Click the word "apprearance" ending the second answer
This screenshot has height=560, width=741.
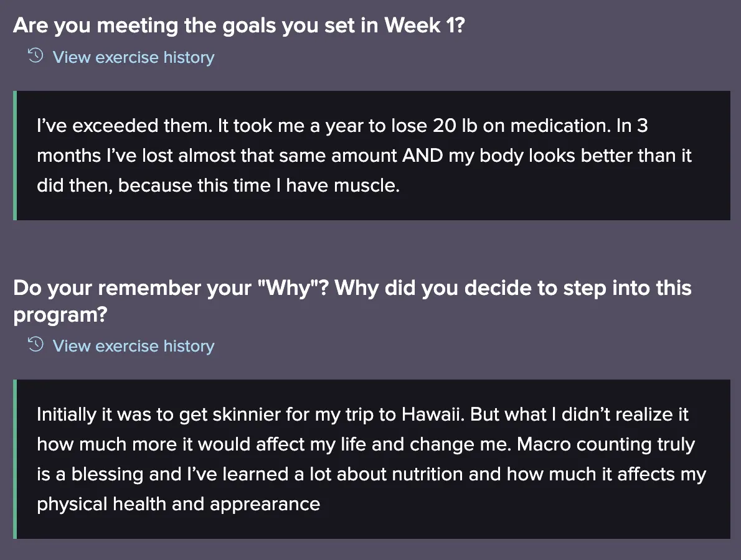(x=265, y=504)
